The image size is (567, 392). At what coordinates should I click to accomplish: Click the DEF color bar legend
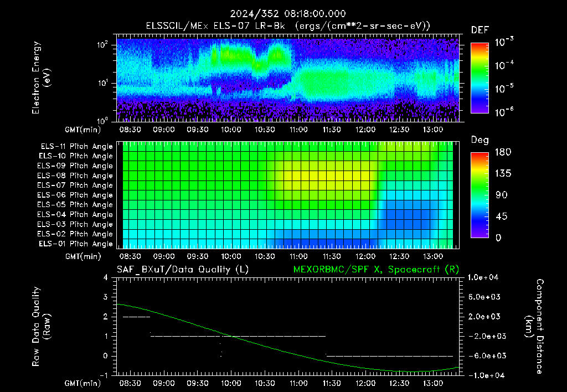click(480, 78)
